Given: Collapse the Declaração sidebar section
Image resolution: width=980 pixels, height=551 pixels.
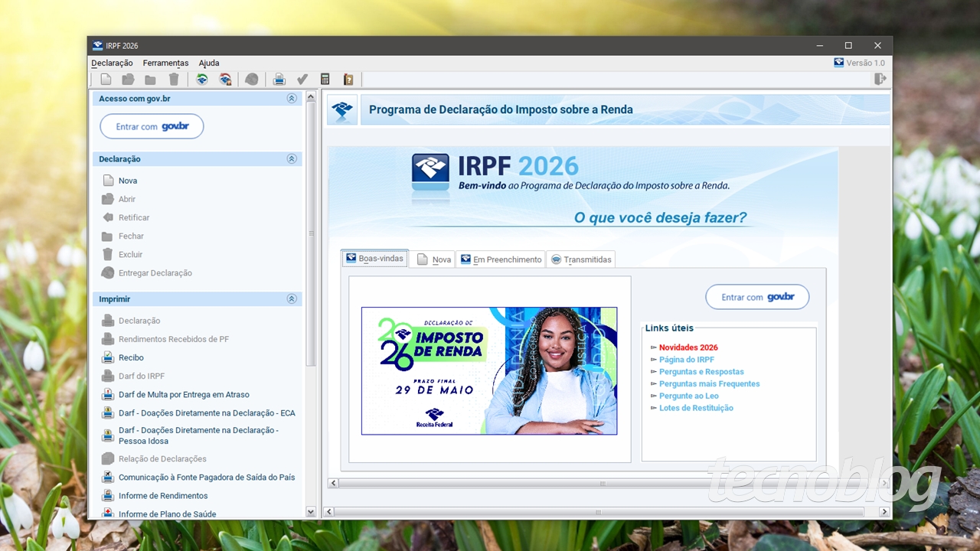Looking at the screenshot, I should (x=291, y=158).
